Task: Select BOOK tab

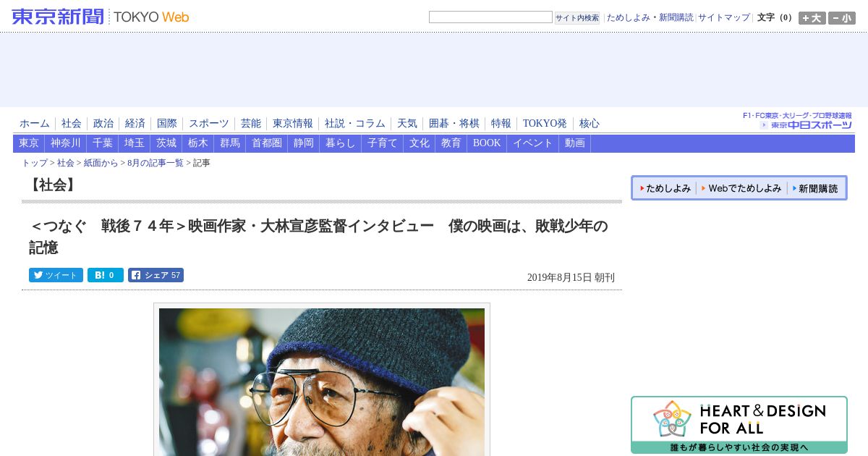Action: pos(487,143)
